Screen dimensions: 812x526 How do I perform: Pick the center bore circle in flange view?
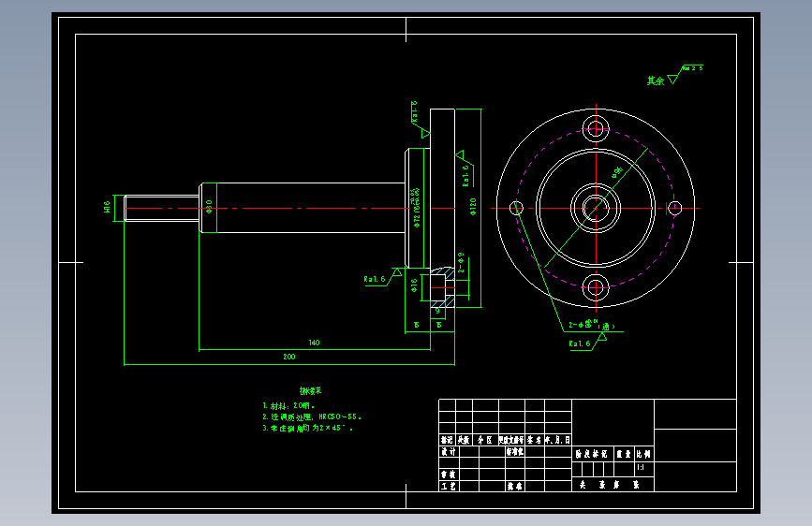point(596,208)
